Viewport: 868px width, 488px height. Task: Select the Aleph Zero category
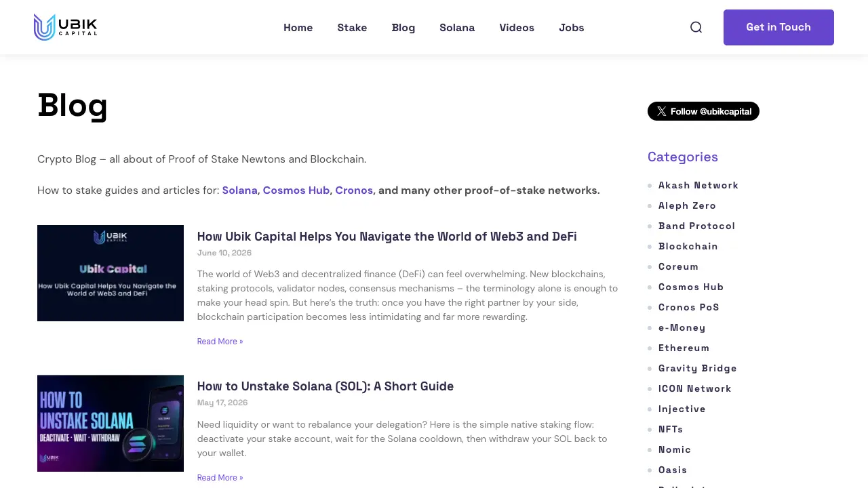[x=687, y=205]
